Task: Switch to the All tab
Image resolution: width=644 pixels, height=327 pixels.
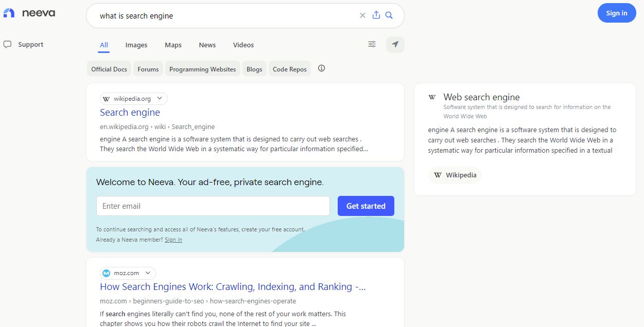Action: [x=104, y=45]
